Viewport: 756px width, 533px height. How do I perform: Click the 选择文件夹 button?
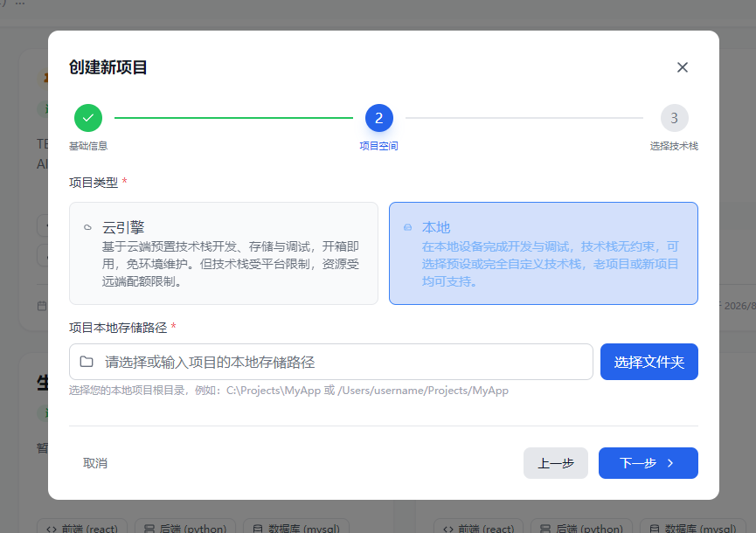649,362
